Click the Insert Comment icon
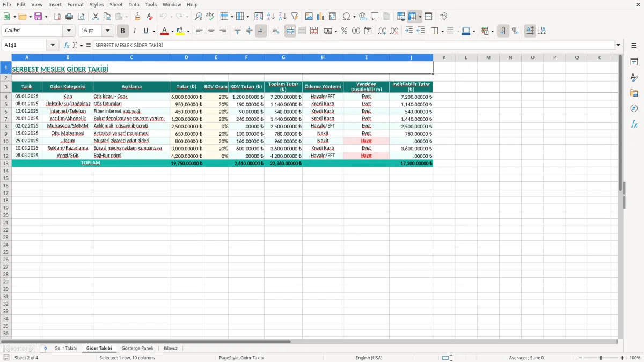The height and width of the screenshot is (362, 644). tap(375, 17)
